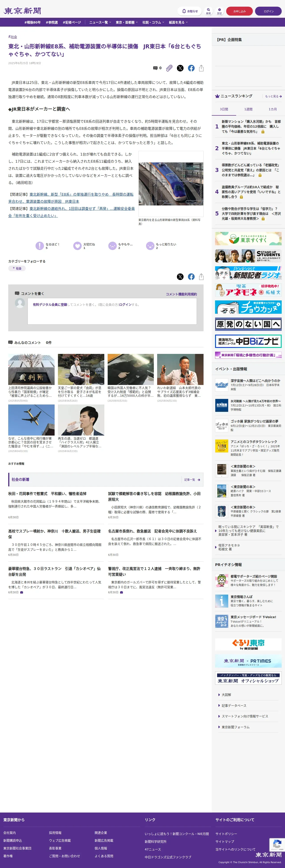Share on Facebook icon above comment box
285x868 pixels.
point(191,277)
